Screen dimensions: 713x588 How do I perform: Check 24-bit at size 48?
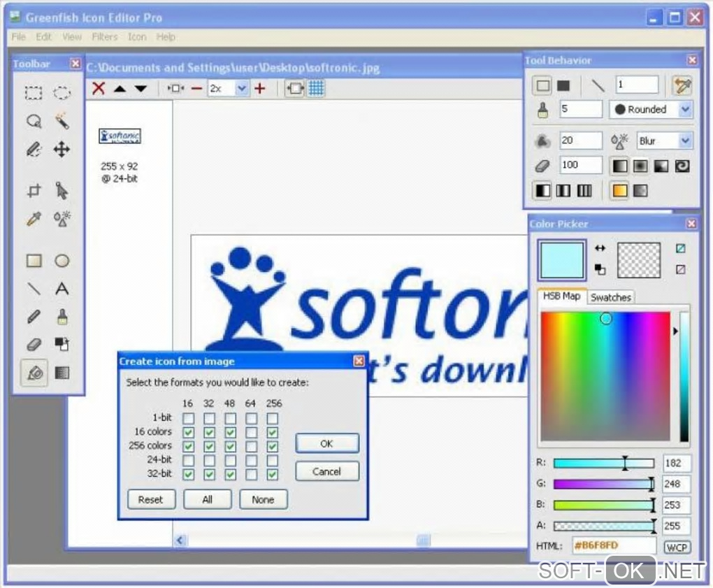click(231, 460)
